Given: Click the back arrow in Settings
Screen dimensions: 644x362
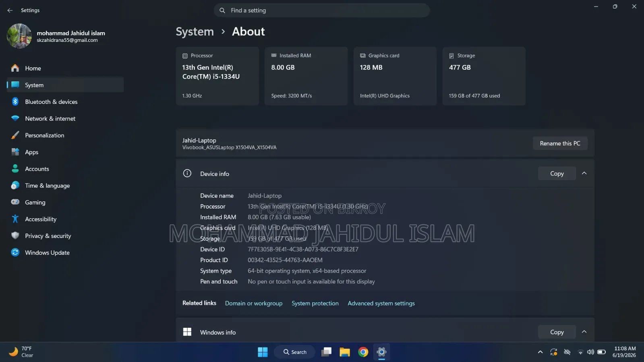Looking at the screenshot, I should pos(10,10).
